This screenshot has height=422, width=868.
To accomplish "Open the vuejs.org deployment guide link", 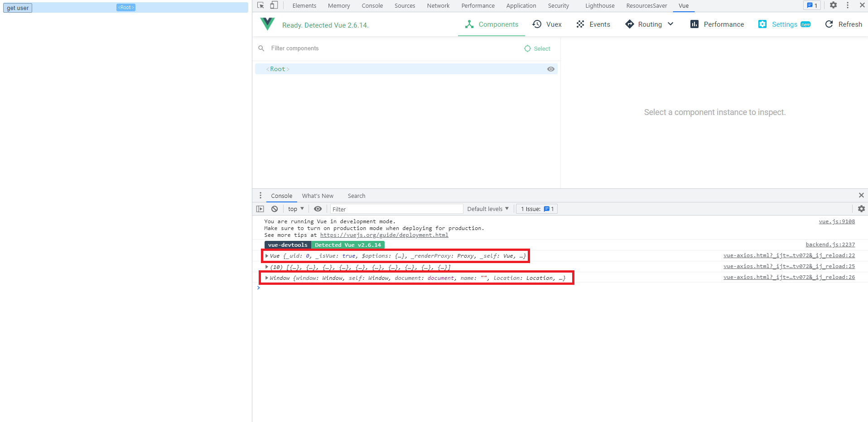I will 384,235.
